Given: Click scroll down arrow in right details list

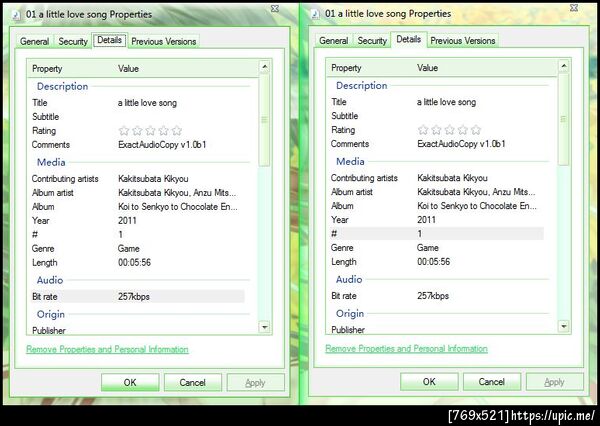Looking at the screenshot, I should tap(564, 326).
